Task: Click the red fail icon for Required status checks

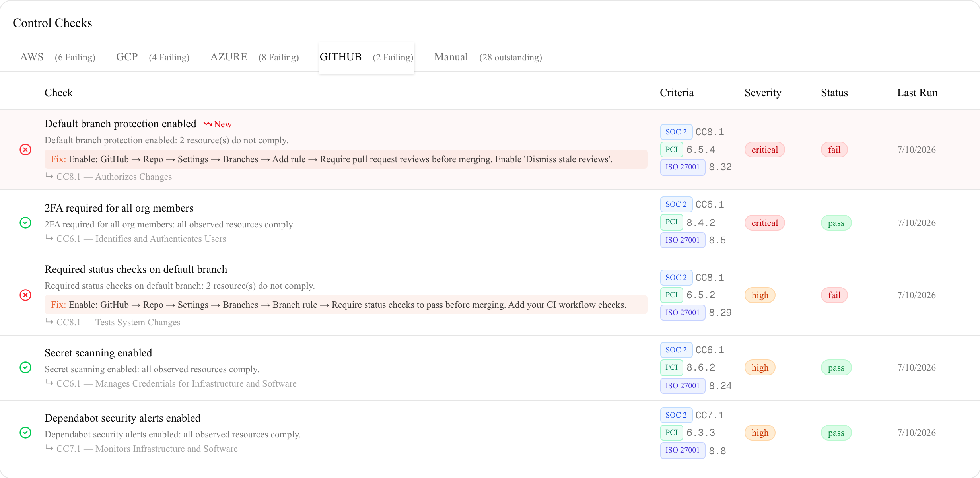Action: (x=25, y=295)
